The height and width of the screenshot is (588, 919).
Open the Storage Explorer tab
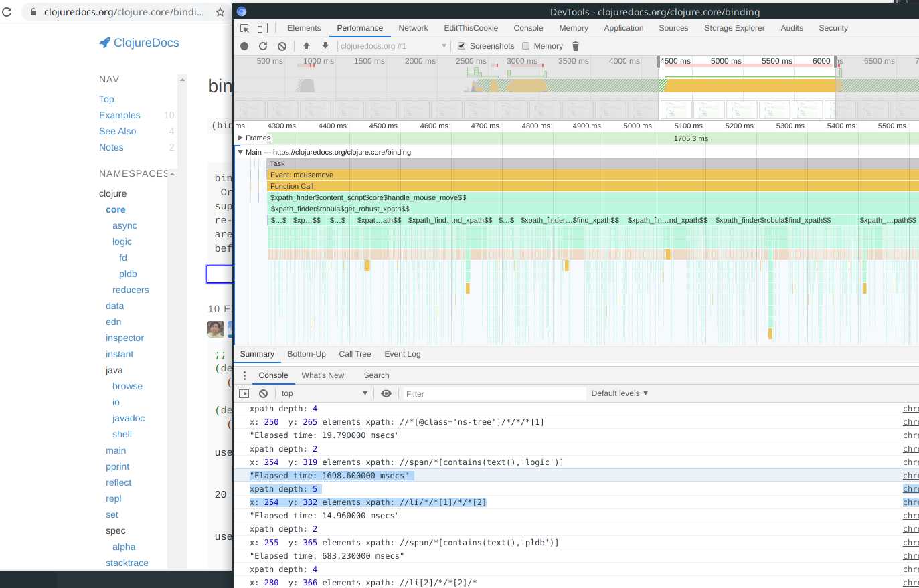[x=734, y=28]
